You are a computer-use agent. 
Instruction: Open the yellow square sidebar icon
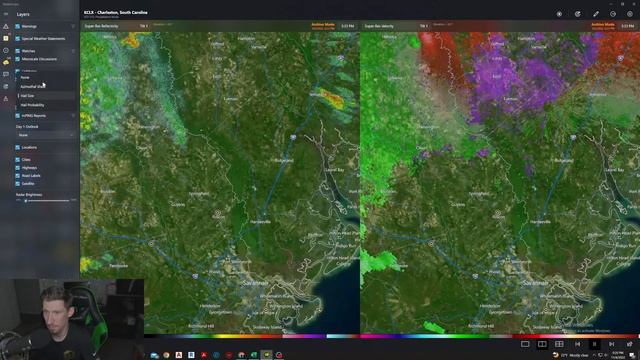6,38
